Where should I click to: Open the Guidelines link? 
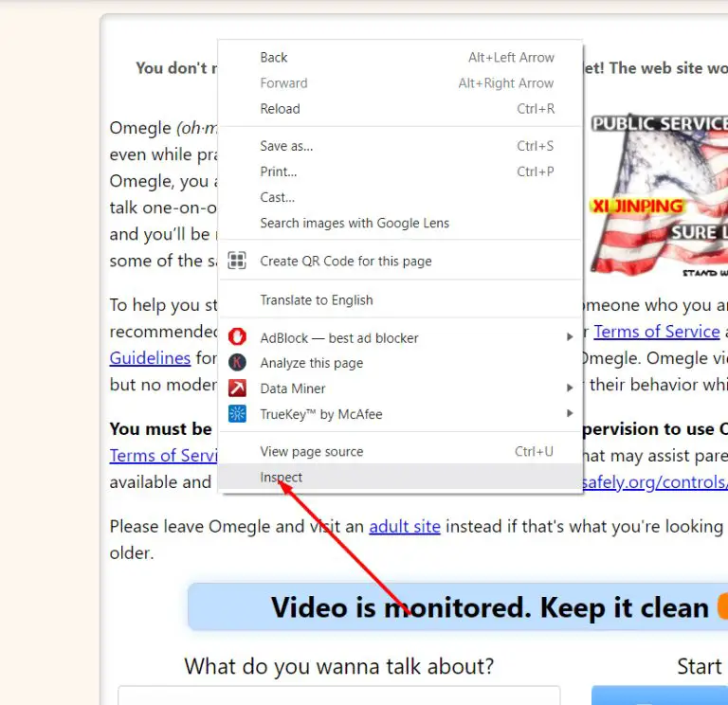point(150,358)
